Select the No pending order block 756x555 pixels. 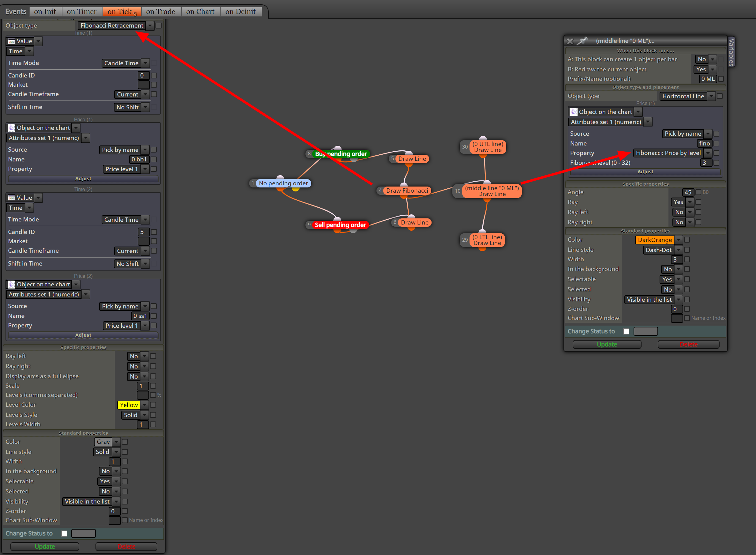pos(283,183)
